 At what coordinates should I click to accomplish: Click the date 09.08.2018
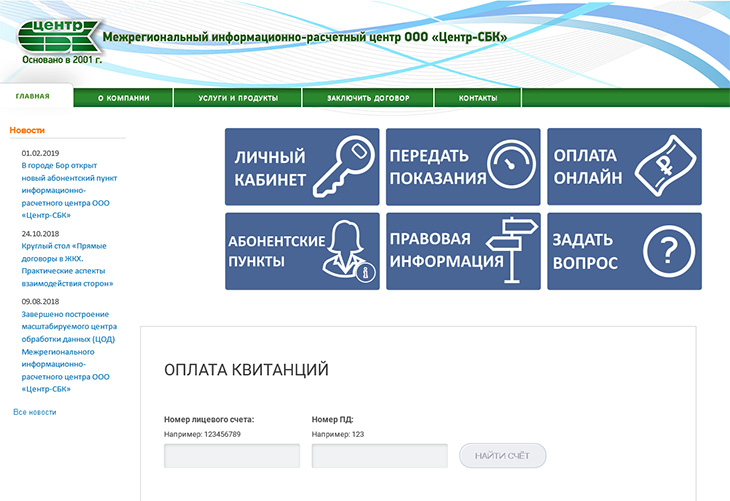coord(40,301)
